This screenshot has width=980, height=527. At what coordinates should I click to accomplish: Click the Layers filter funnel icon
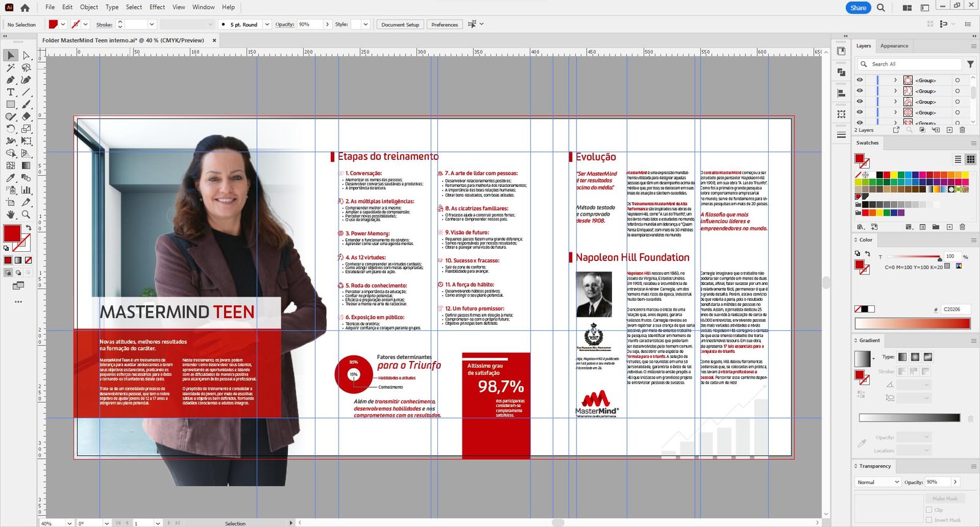click(x=970, y=64)
